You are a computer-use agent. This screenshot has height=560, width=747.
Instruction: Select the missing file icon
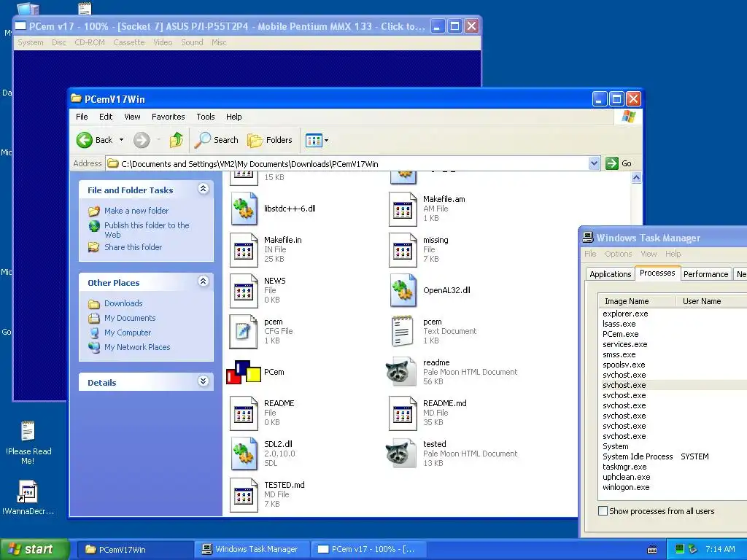tap(403, 249)
